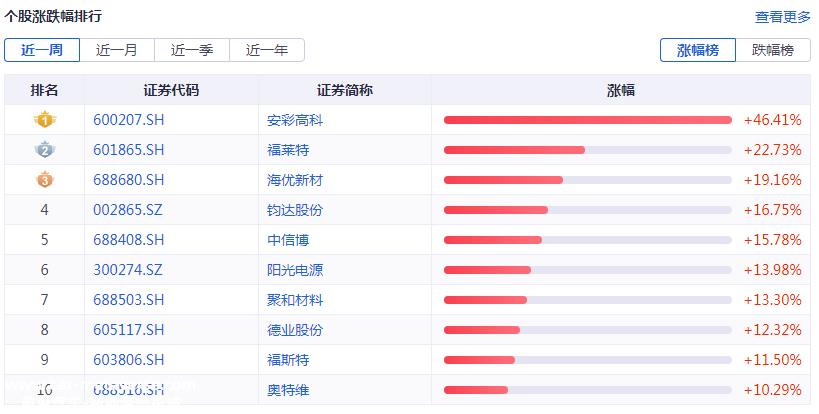819x414 pixels.
Task: Click rank number 6 cell
Action: coord(44,270)
